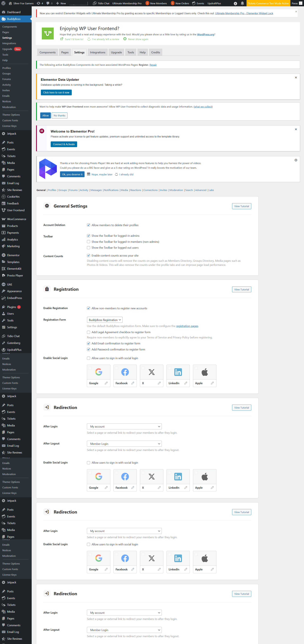Viewport: 304px width, 644px height.
Task: Click the notification bell in admin bar
Action: [242, 3]
